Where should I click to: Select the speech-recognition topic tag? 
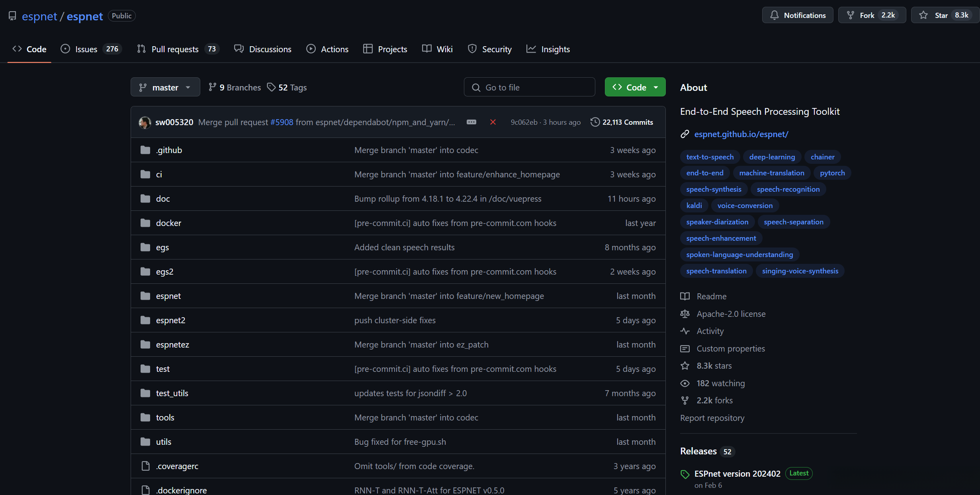click(x=788, y=189)
